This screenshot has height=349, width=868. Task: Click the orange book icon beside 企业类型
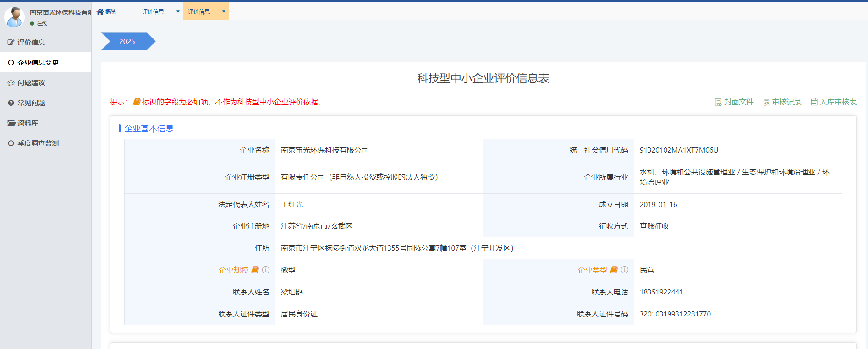(x=614, y=270)
